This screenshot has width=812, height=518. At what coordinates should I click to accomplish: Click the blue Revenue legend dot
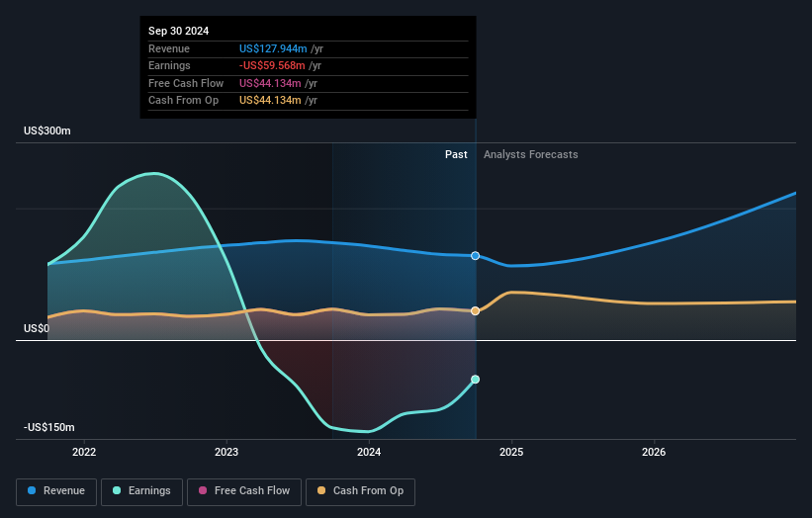pyautogui.click(x=32, y=490)
